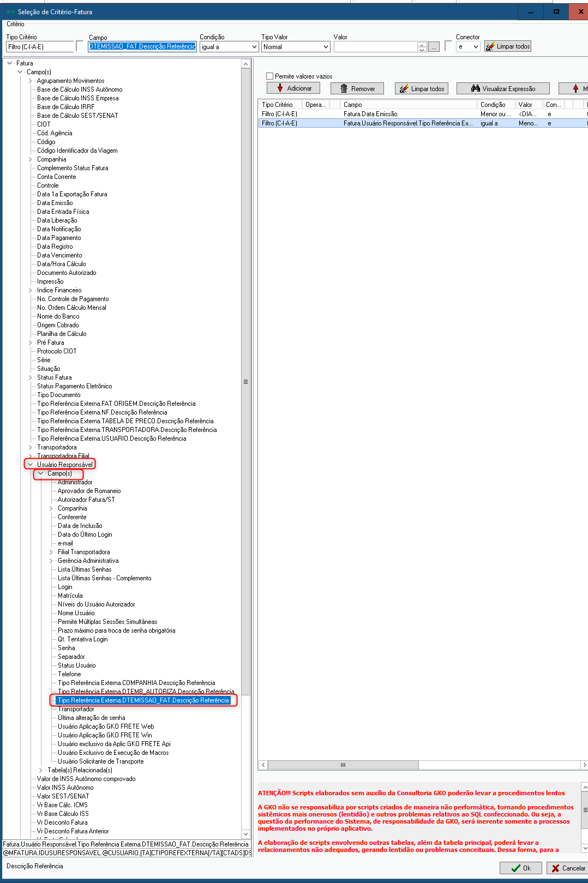Expand Gerência Administrativa node
Viewport: 588px width, 883px height.
click(51, 561)
